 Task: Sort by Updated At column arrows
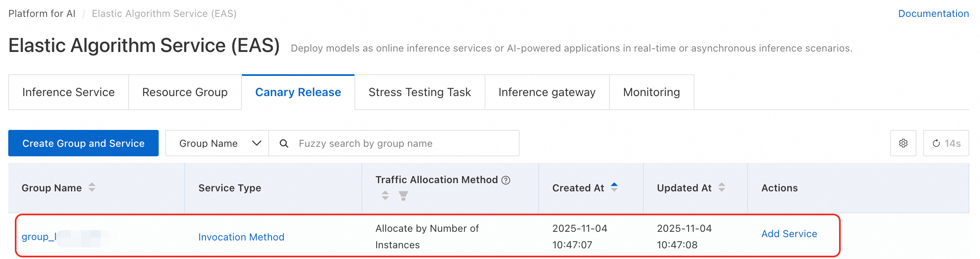(x=722, y=187)
